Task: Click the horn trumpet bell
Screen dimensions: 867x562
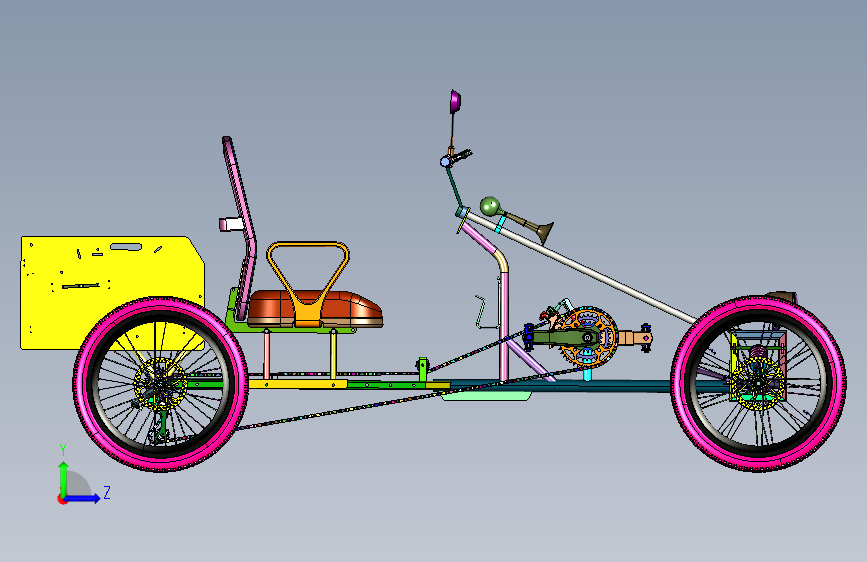Action: point(544,233)
